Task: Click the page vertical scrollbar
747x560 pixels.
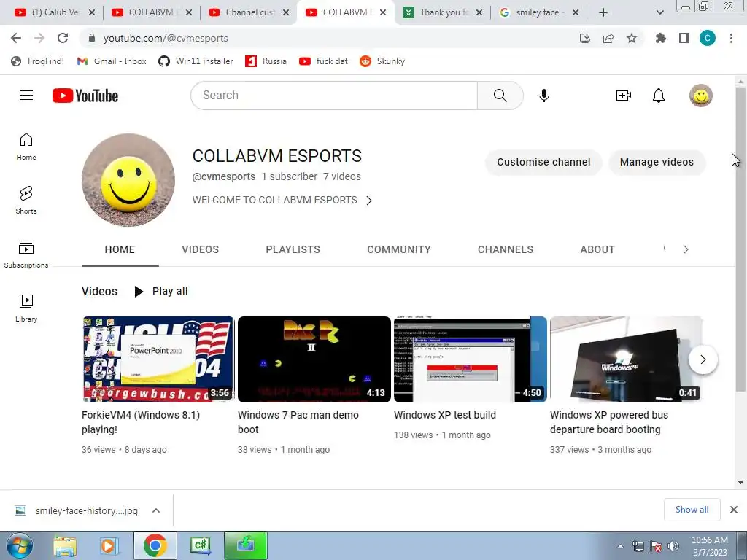Action: click(x=741, y=238)
